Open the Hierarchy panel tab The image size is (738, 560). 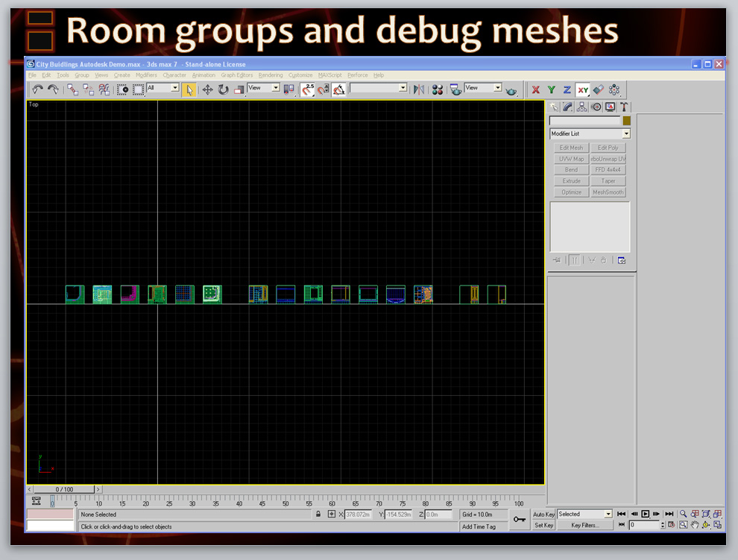click(x=581, y=107)
